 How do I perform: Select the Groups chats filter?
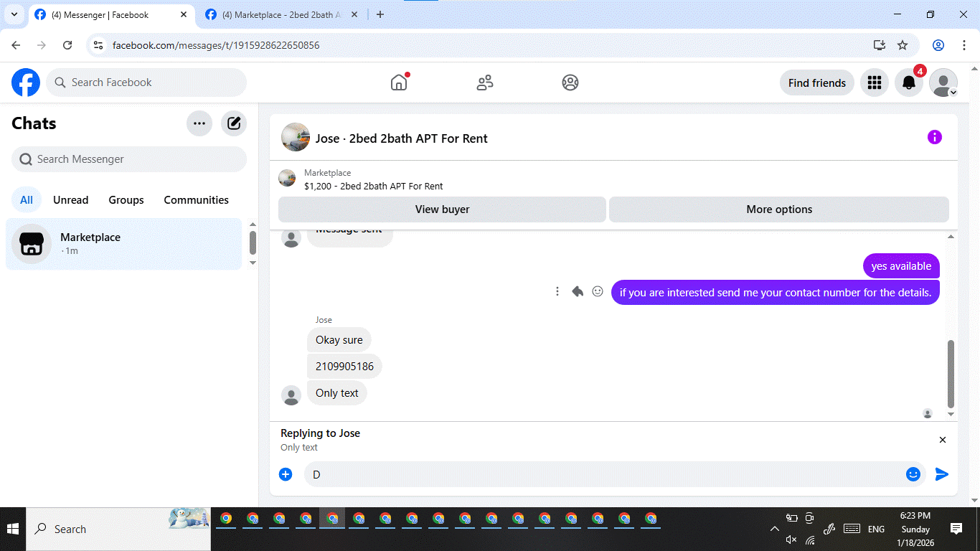click(x=126, y=199)
